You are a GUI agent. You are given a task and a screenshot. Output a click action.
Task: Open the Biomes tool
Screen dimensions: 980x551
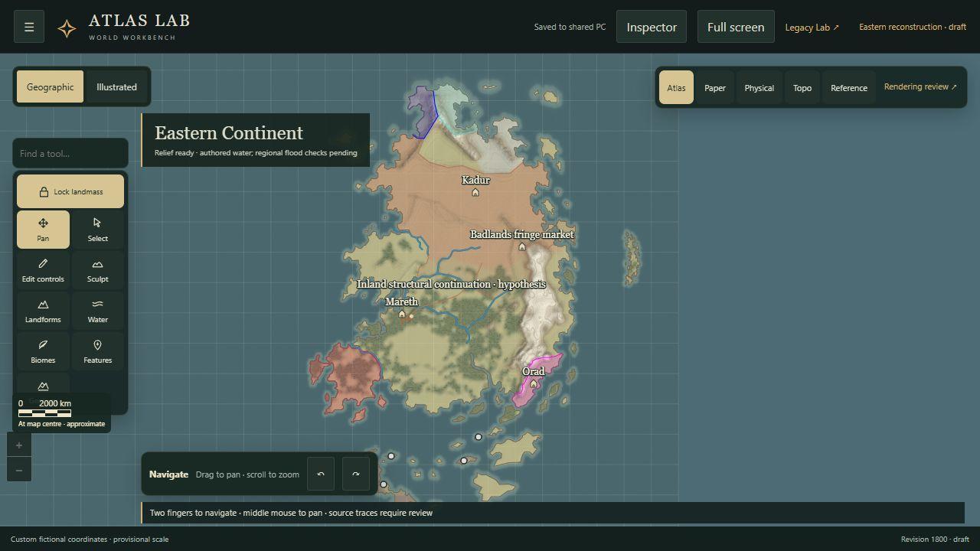coord(43,351)
